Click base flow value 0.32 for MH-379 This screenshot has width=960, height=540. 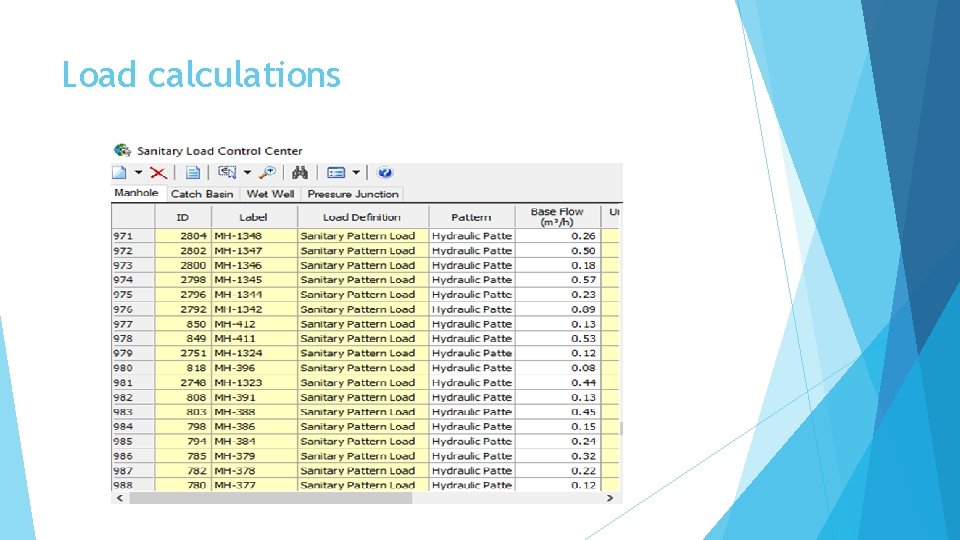[558, 456]
